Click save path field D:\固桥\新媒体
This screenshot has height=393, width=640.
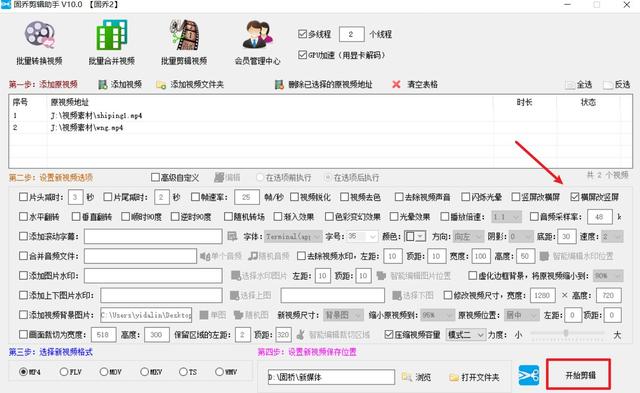point(331,377)
